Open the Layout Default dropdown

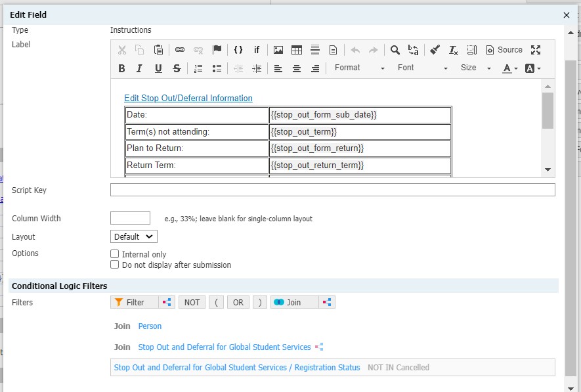click(x=134, y=236)
